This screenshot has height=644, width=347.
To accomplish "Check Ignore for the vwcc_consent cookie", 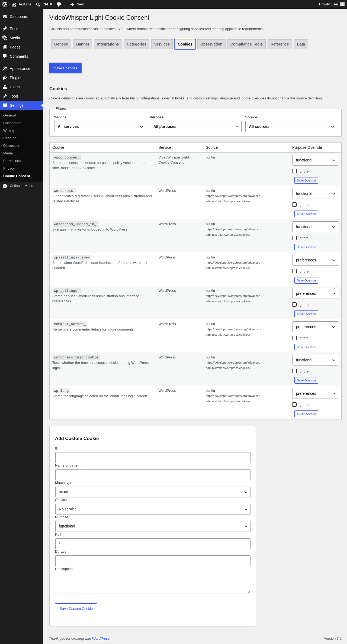I will 294,171.
